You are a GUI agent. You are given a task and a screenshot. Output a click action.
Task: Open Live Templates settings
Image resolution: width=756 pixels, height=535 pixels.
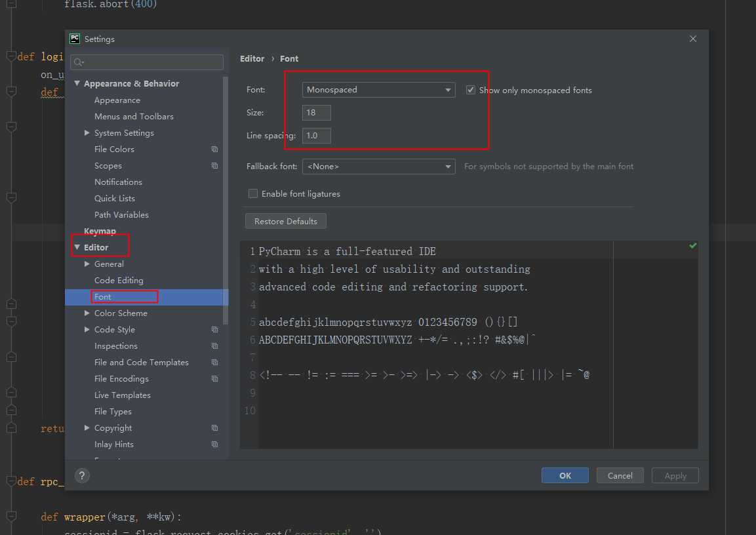coord(123,395)
